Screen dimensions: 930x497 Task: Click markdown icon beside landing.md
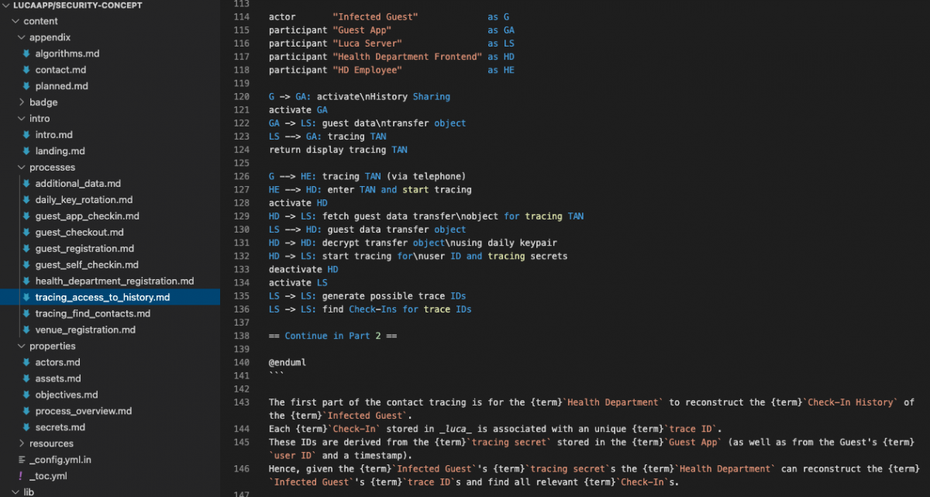[26, 151]
